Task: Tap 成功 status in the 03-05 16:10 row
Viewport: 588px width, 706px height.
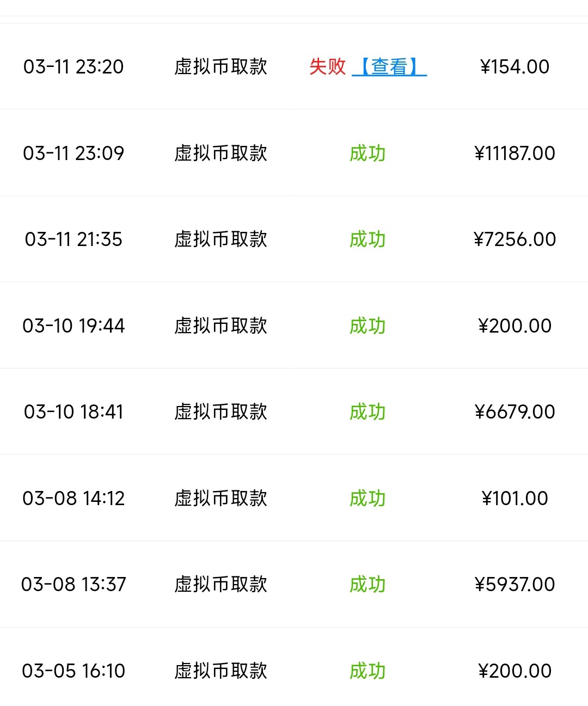Action: (x=367, y=671)
